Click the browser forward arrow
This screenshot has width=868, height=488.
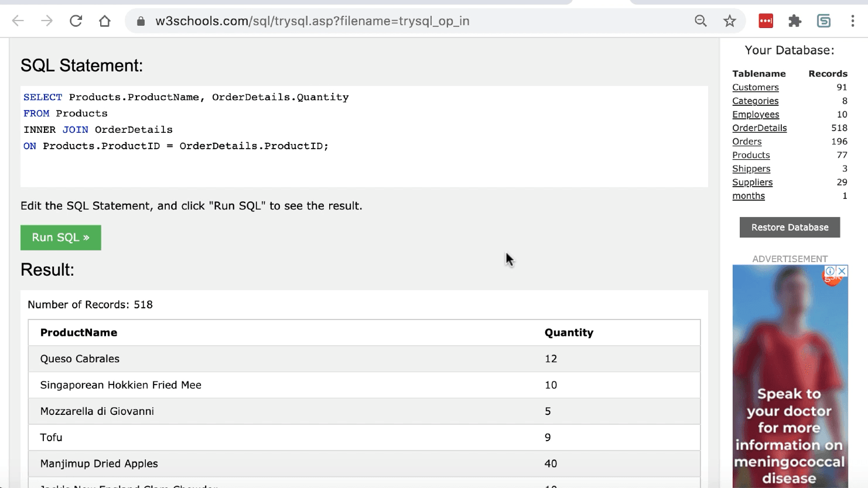pos(47,21)
